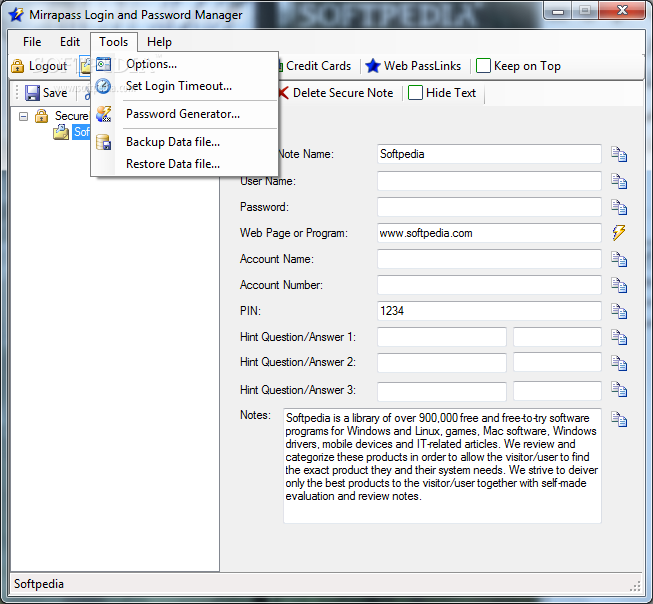Click the PIN field containing 1234

click(489, 311)
